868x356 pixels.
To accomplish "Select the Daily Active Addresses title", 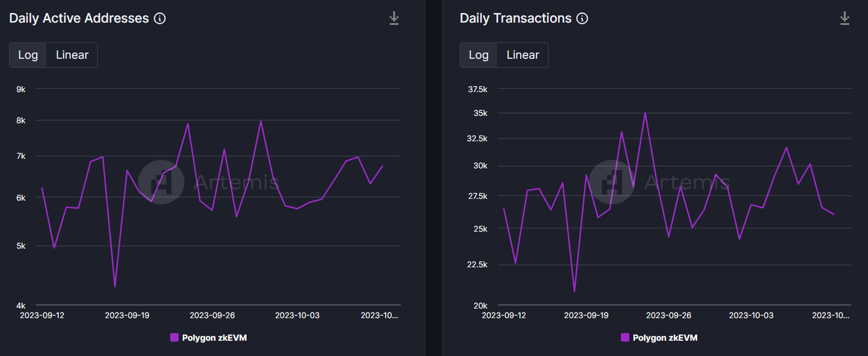I will point(79,19).
